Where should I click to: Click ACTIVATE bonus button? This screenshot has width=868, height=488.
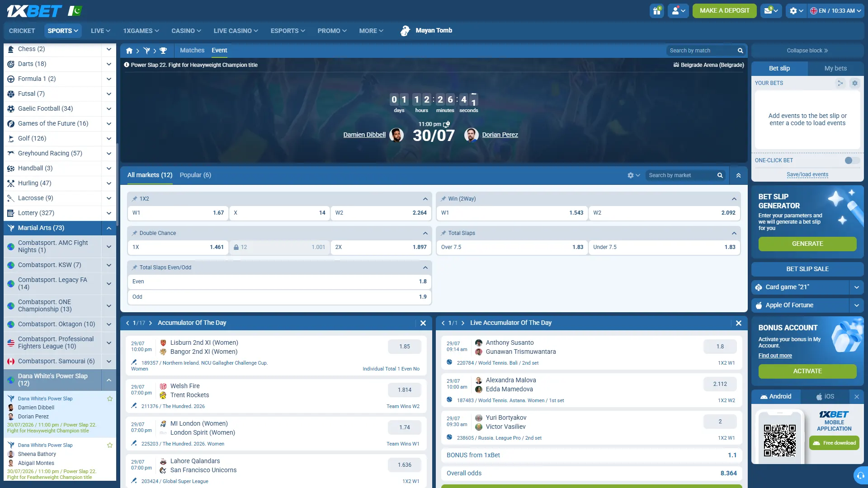(807, 371)
